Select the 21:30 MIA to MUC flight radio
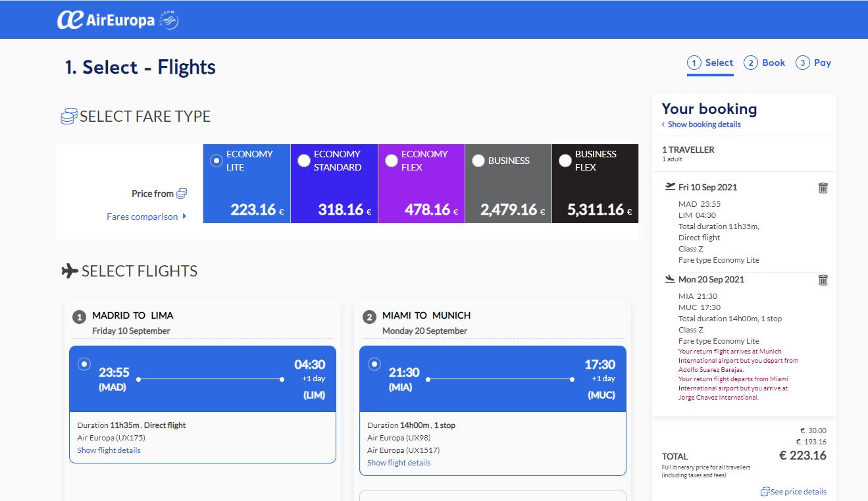868x501 pixels. click(x=374, y=363)
